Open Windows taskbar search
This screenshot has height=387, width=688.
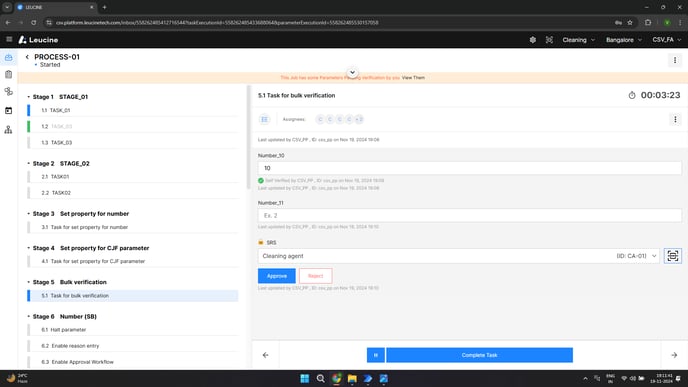[x=321, y=379]
